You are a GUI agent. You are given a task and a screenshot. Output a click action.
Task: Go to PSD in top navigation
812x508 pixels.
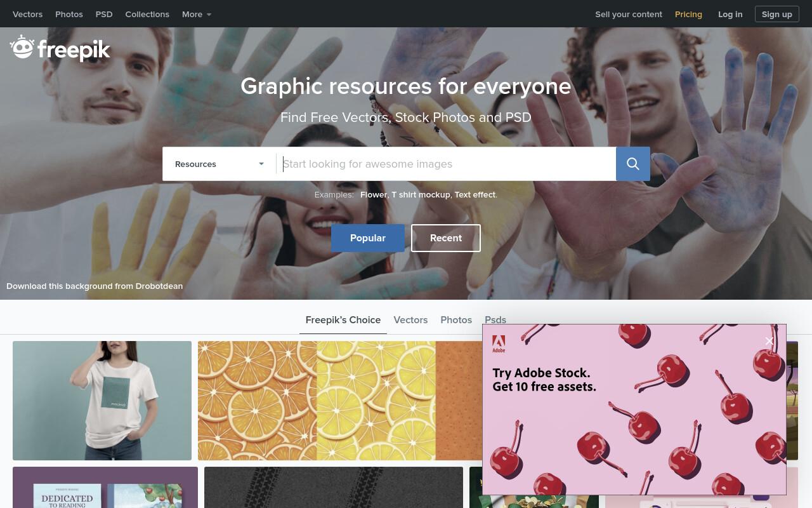(104, 14)
